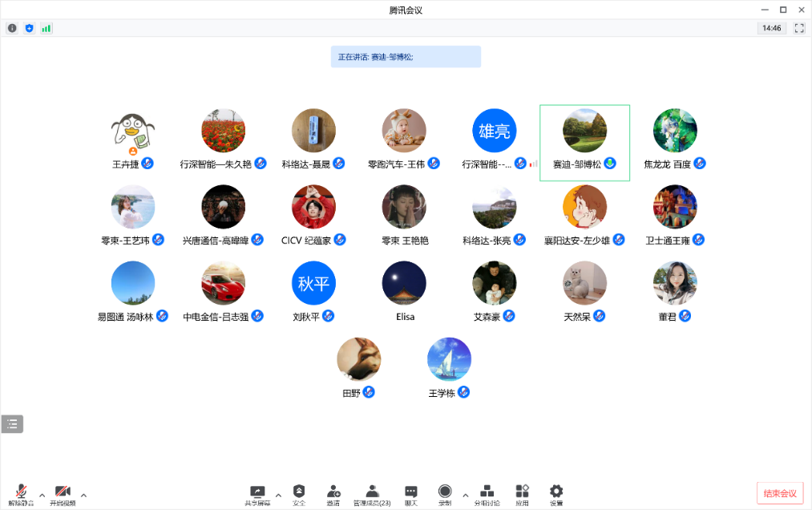
Task: Select 零跑汽车-王伟 baby avatar
Action: pyautogui.click(x=404, y=131)
